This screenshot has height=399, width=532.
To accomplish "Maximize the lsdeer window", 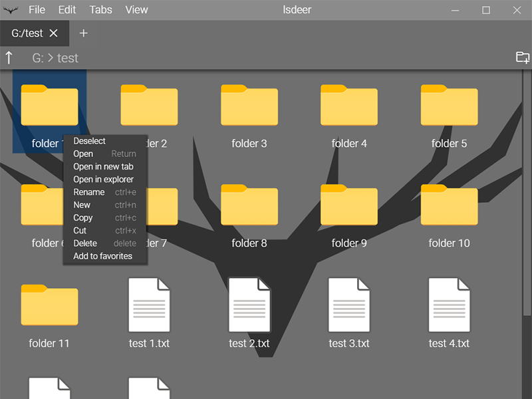I will tap(486, 10).
